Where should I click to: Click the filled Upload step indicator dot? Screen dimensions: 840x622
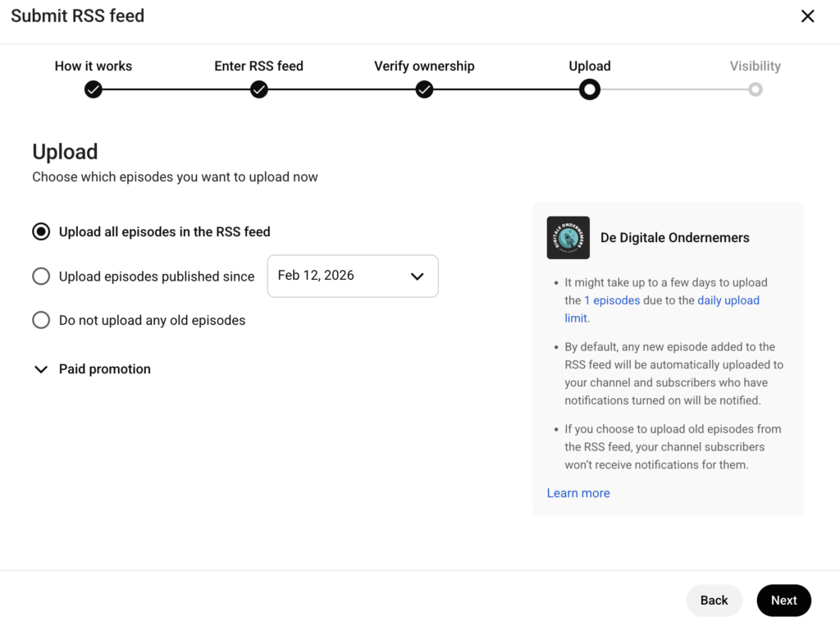(x=590, y=89)
